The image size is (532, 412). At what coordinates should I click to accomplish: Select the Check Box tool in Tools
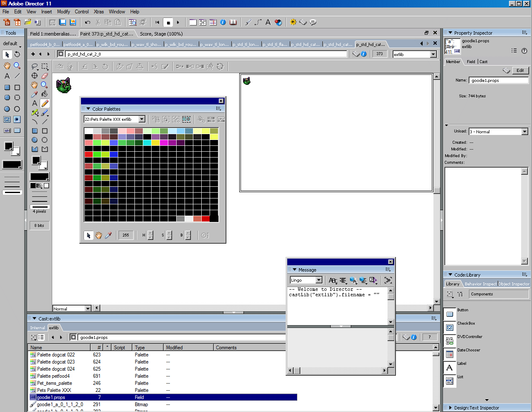7,119
